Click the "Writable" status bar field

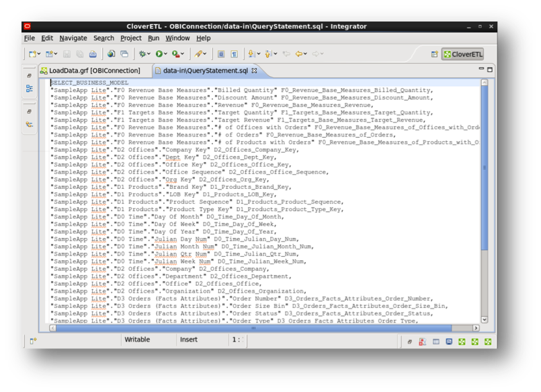coord(137,340)
